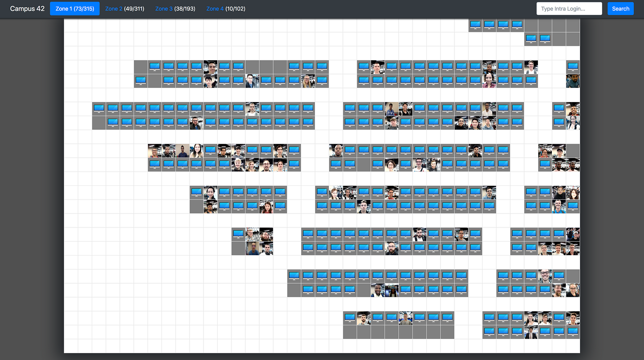Image resolution: width=644 pixels, height=360 pixels.
Task: Select the Zone 1 (73/315) tab
Action: (x=75, y=9)
